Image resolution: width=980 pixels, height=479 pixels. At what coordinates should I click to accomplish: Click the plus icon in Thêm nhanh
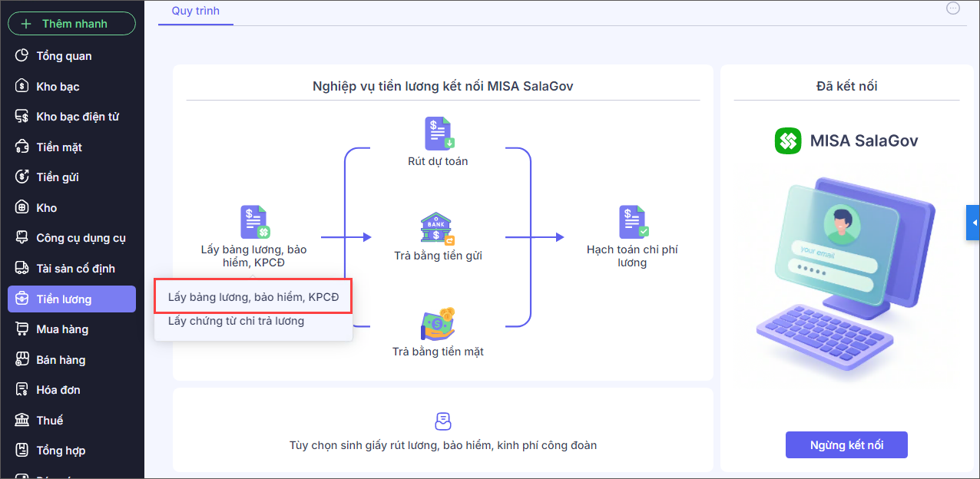[26, 24]
